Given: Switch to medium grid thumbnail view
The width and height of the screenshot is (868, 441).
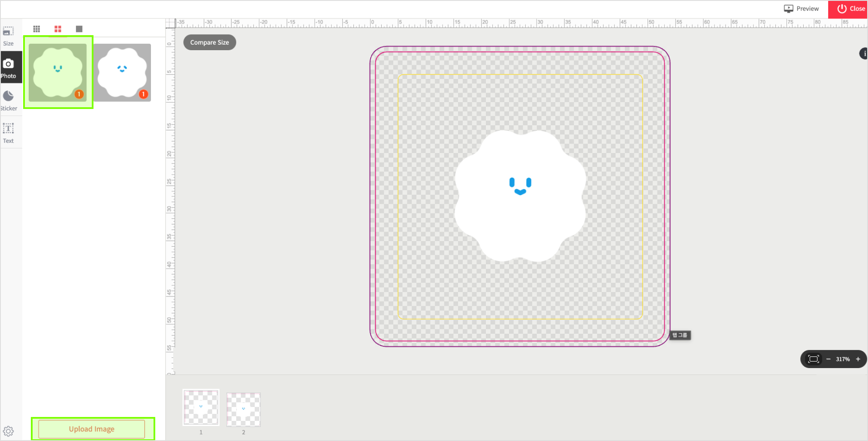Looking at the screenshot, I should (58, 29).
